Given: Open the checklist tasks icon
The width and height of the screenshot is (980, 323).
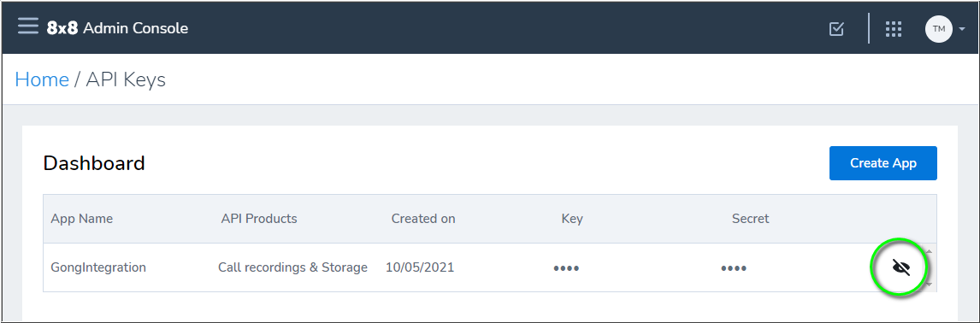Looking at the screenshot, I should tap(836, 29).
